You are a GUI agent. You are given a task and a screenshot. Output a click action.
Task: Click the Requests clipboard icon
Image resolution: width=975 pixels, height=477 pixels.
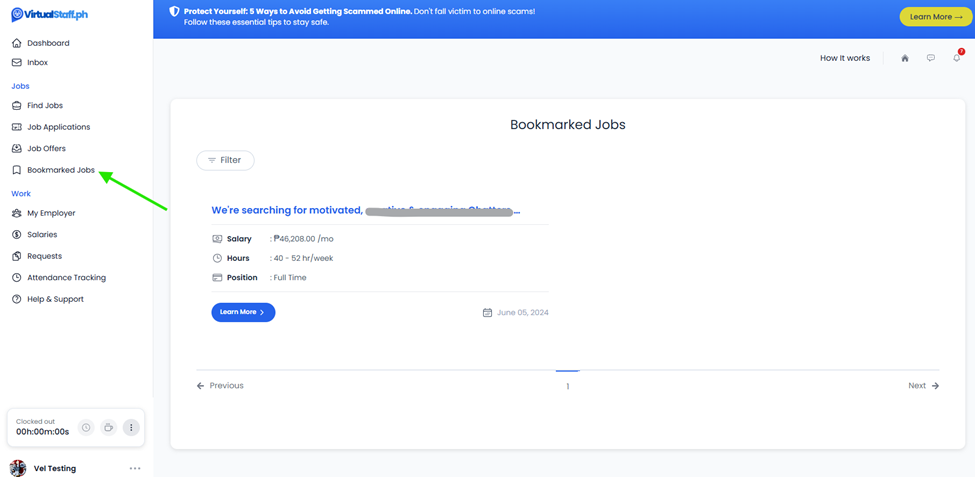click(17, 256)
